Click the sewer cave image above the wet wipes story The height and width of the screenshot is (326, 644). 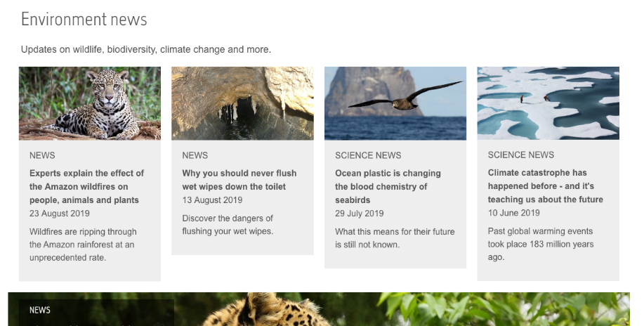[x=242, y=103]
